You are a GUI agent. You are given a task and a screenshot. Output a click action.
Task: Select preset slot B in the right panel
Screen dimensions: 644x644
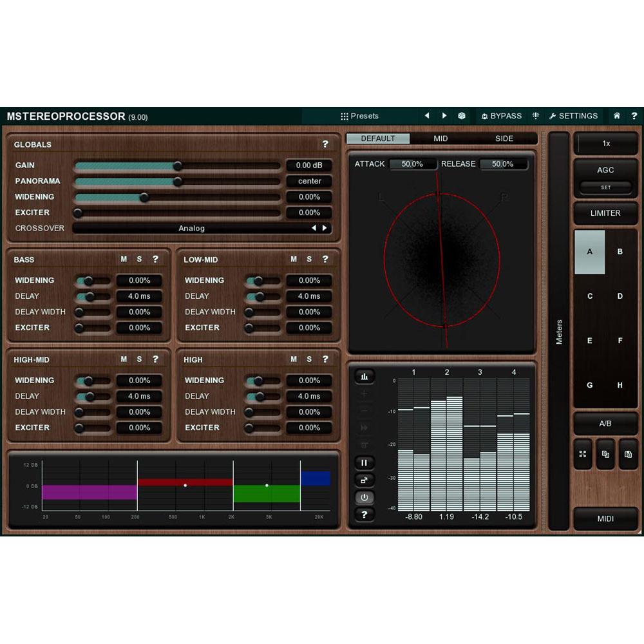pos(620,252)
